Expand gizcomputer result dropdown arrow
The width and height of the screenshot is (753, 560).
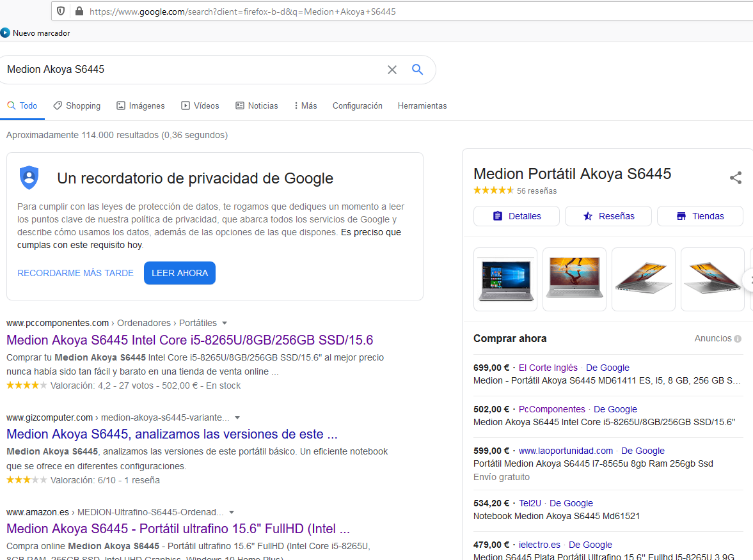coord(237,417)
